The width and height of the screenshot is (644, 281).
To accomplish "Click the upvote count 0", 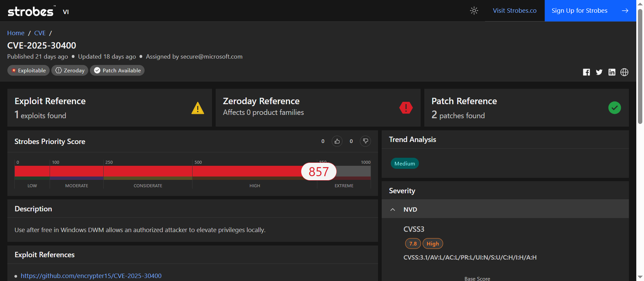I will tap(323, 141).
